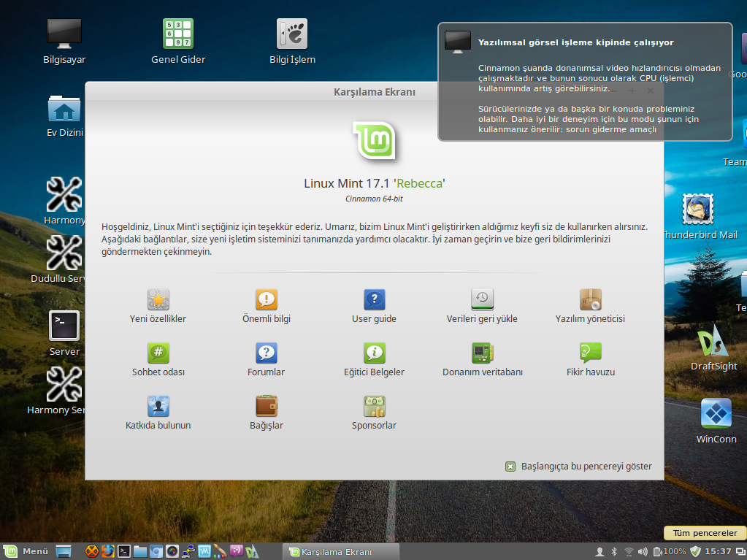Launch terminal from the panel launcher
The height and width of the screenshot is (560, 747).
click(124, 551)
